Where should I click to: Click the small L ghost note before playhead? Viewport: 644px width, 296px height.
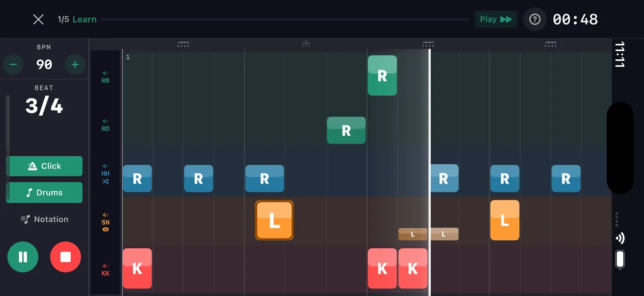[413, 234]
